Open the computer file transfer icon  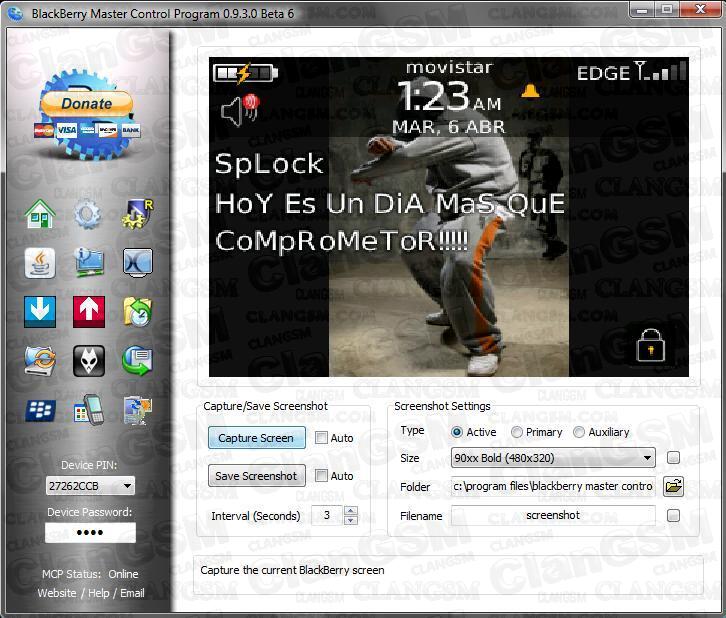(138, 410)
